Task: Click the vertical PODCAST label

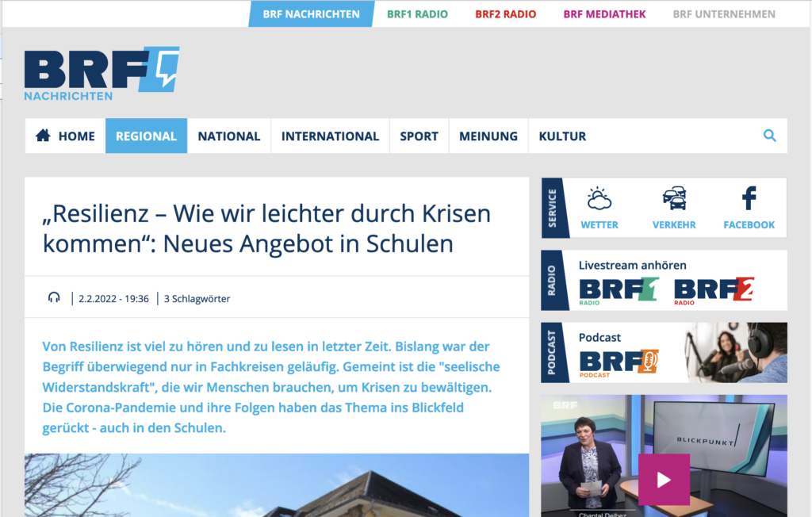Action: [x=552, y=353]
